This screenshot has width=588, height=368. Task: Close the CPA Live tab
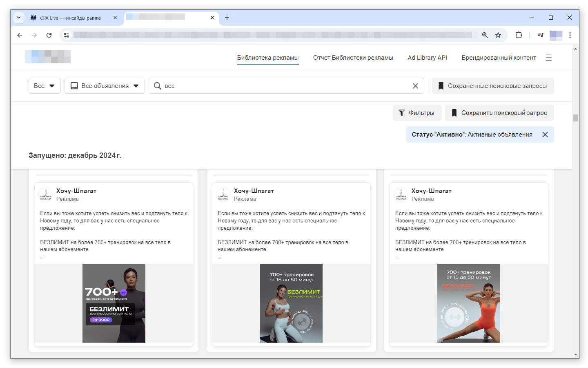[x=115, y=18]
